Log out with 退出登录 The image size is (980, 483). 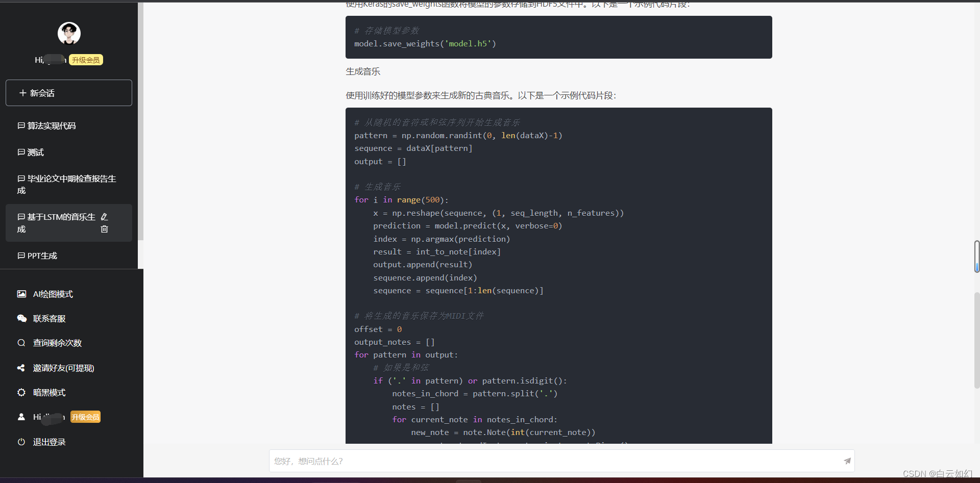[50, 442]
